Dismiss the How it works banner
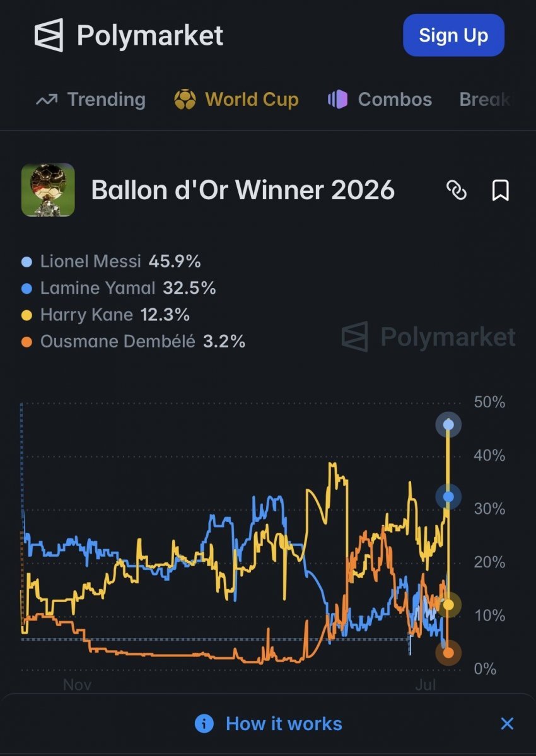Image resolution: width=536 pixels, height=756 pixels. 507,723
